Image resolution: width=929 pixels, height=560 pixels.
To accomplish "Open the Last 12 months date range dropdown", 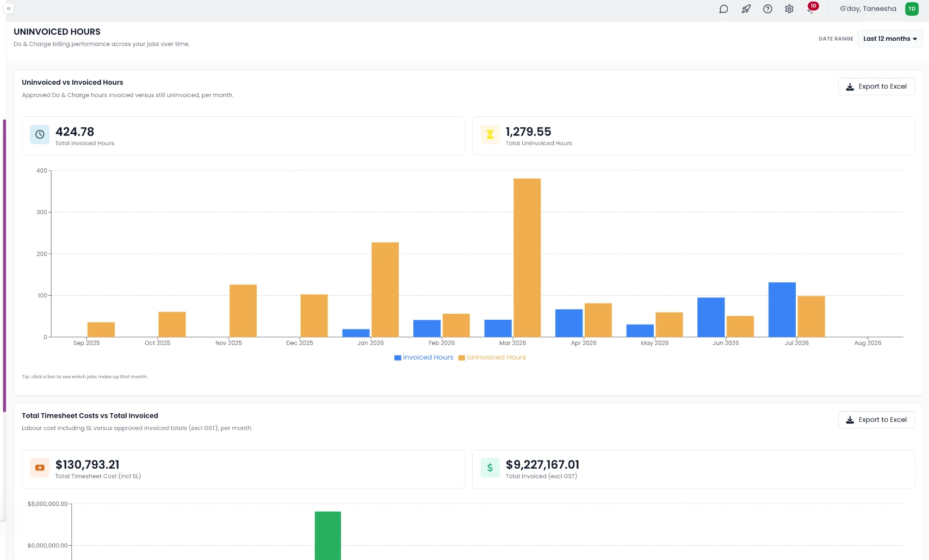I will (890, 39).
